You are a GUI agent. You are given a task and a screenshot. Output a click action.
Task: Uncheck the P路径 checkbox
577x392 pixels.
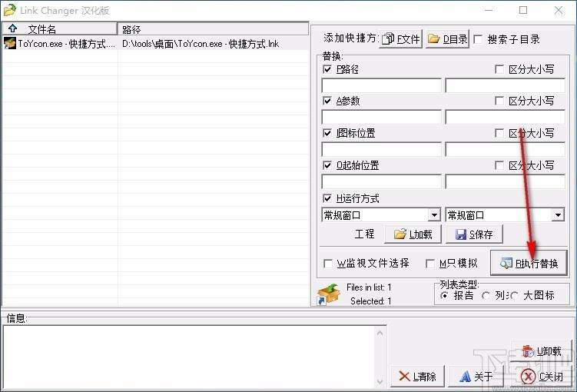click(327, 69)
